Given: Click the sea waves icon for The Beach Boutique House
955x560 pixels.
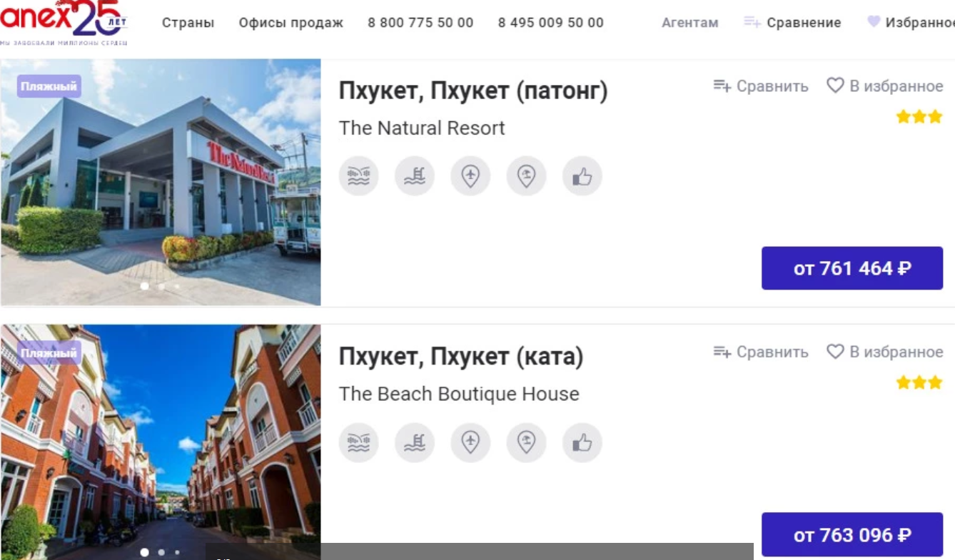Looking at the screenshot, I should click(358, 442).
